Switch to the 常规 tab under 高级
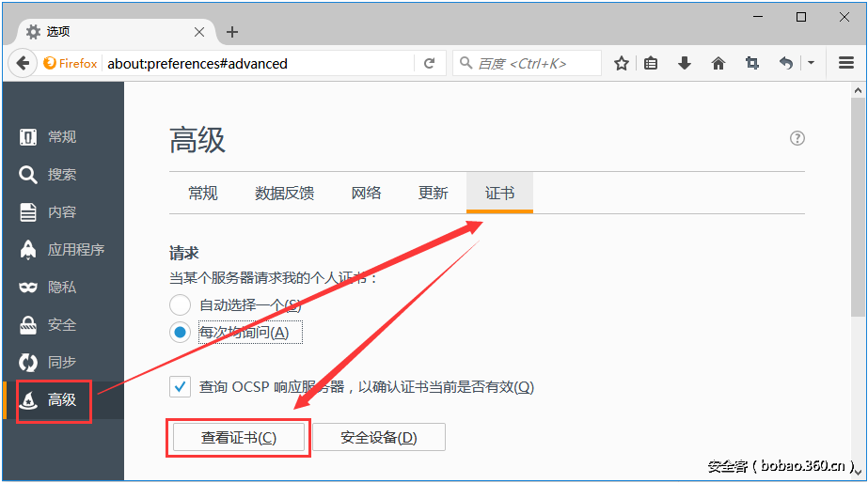This screenshot has width=868, height=483. coord(202,193)
